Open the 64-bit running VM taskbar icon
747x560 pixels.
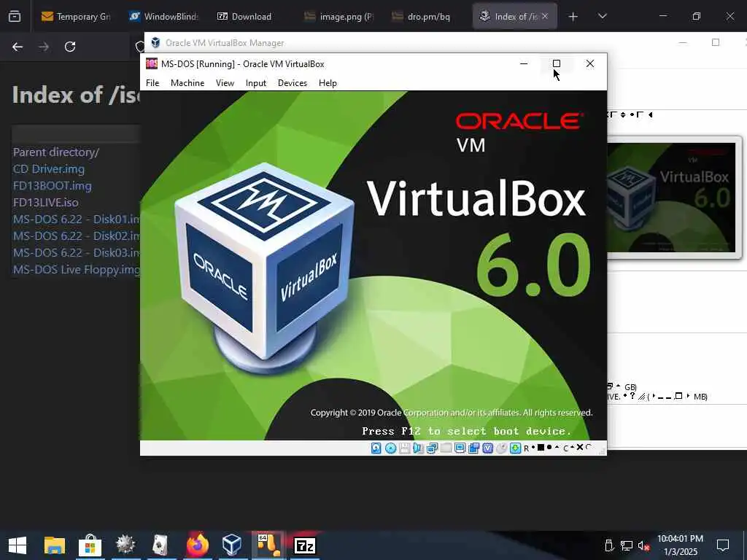268,545
